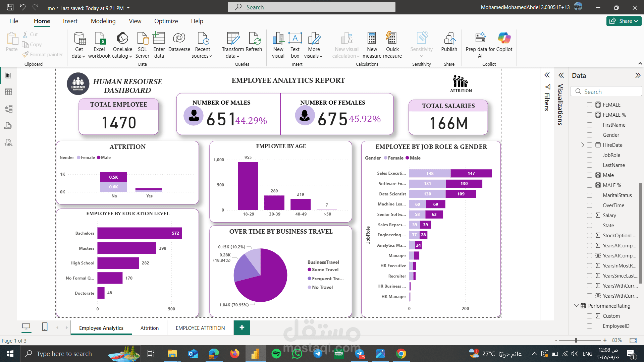Switch to mobile layout icon
Image resolution: width=644 pixels, height=362 pixels.
click(x=45, y=327)
